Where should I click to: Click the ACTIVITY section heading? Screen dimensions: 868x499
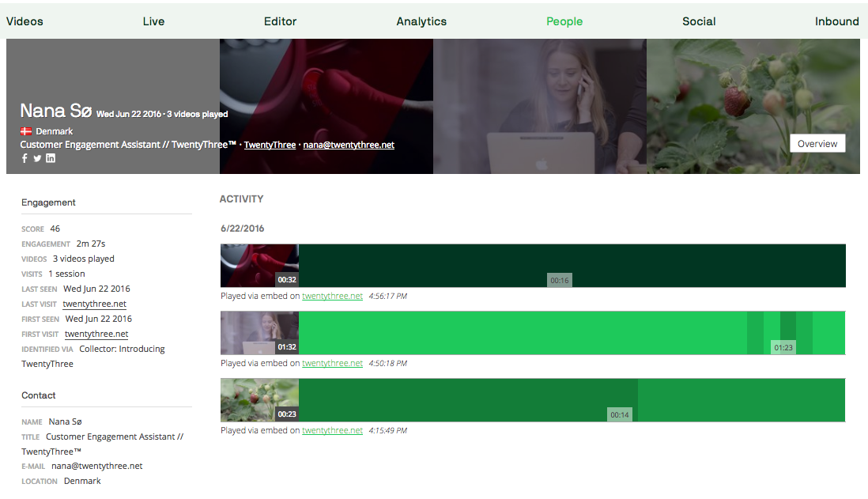[x=241, y=198]
